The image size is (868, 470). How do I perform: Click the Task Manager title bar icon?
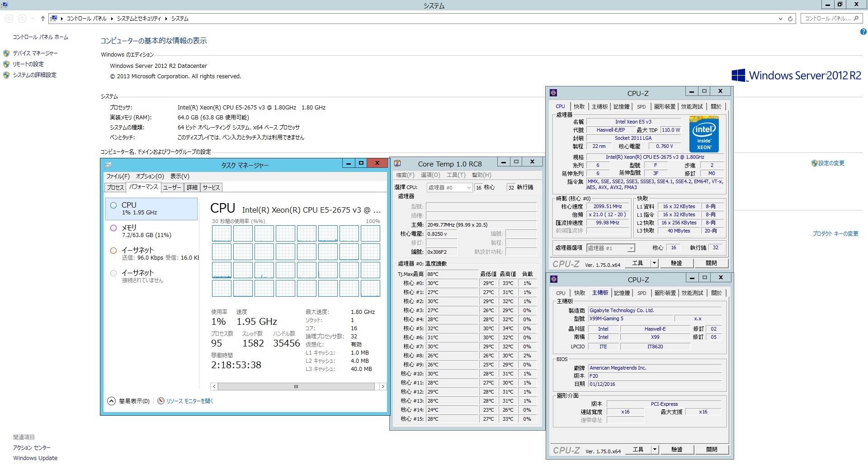108,165
